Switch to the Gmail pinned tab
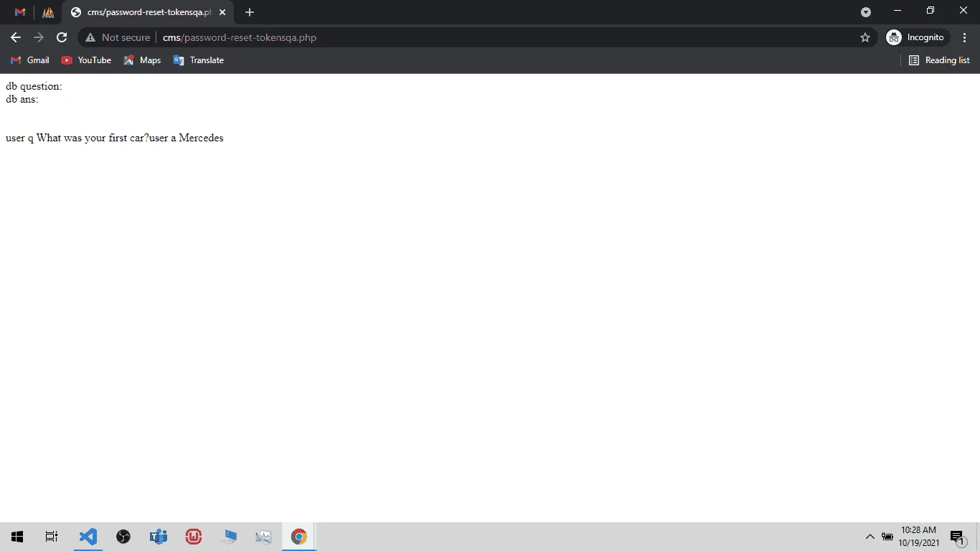 point(20,12)
